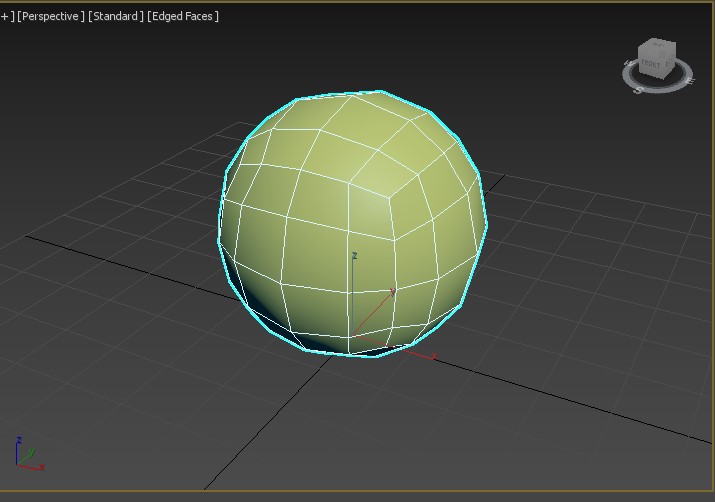
Task: Click the X axis label of the sphere gizmo
Action: click(x=433, y=356)
